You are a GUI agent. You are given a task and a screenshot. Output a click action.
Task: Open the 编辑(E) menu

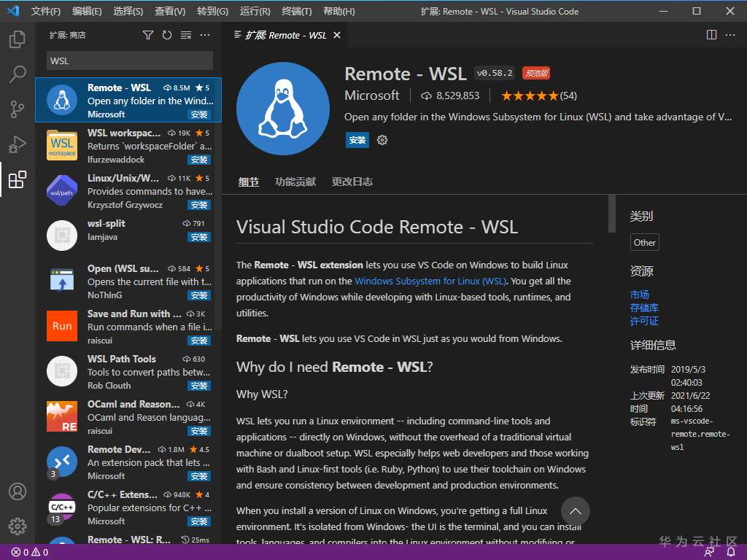pos(87,11)
